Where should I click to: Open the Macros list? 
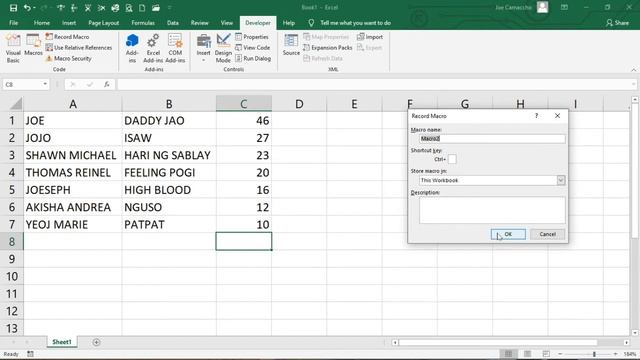(x=33, y=45)
